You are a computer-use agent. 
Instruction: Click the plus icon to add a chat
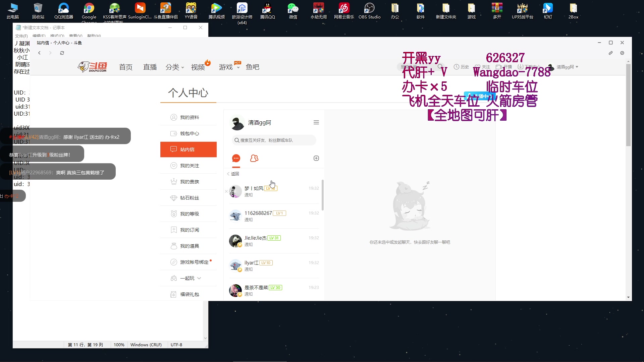316,158
